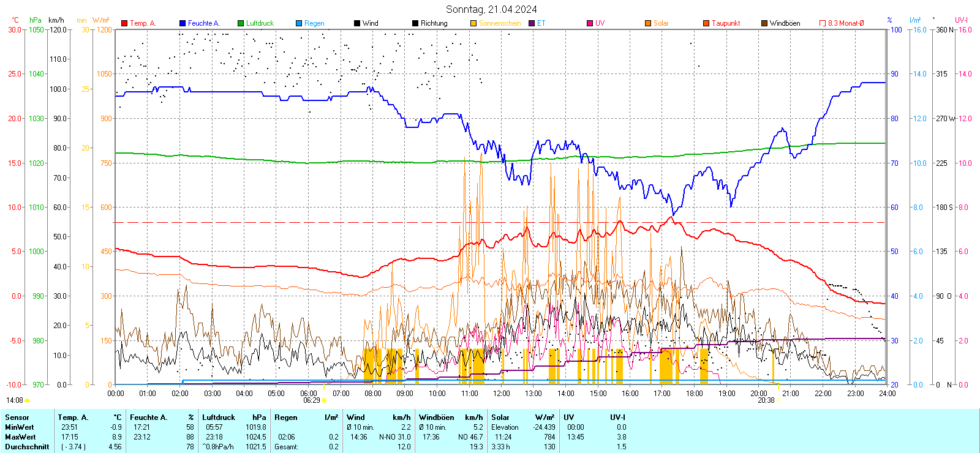Viewport: 980px width, 453px height.
Task: Click the brown Windböen legend marker
Action: tap(764, 23)
